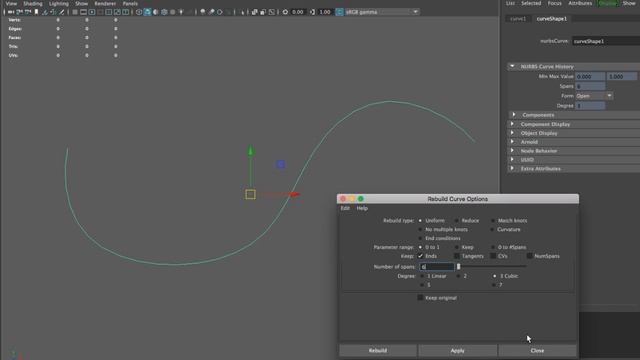Check the Keep CVs checkbox
This screenshot has height=360, width=640.
pos(493,256)
